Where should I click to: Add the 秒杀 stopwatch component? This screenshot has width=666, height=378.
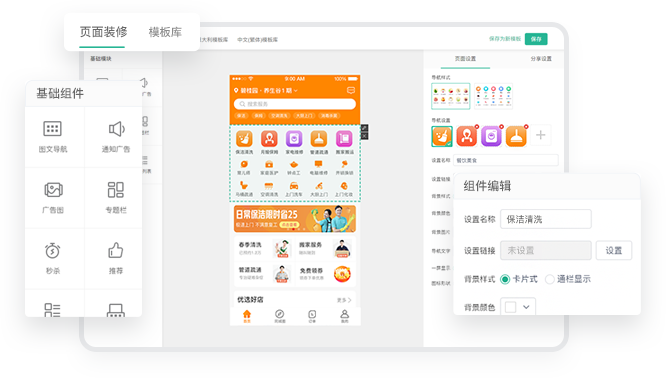click(53, 251)
